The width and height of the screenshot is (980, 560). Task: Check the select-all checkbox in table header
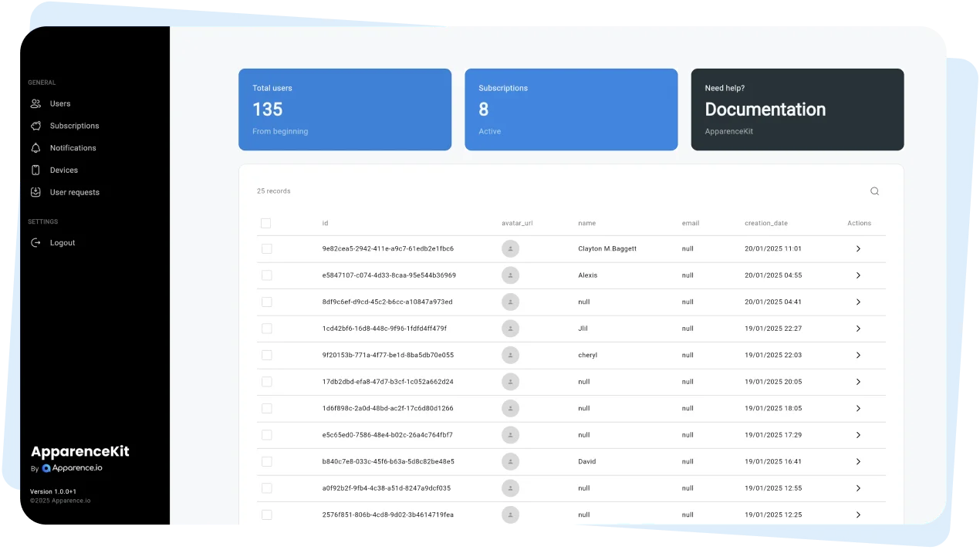coord(266,223)
